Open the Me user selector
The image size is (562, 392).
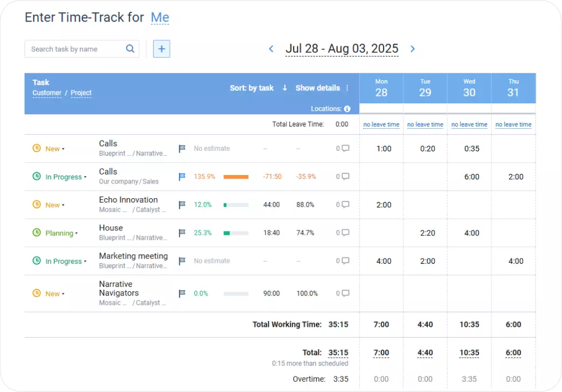[160, 17]
